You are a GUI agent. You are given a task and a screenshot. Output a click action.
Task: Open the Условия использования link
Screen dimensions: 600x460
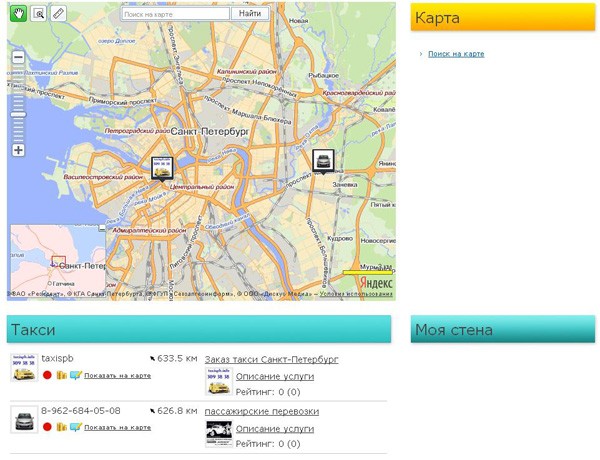(356, 294)
